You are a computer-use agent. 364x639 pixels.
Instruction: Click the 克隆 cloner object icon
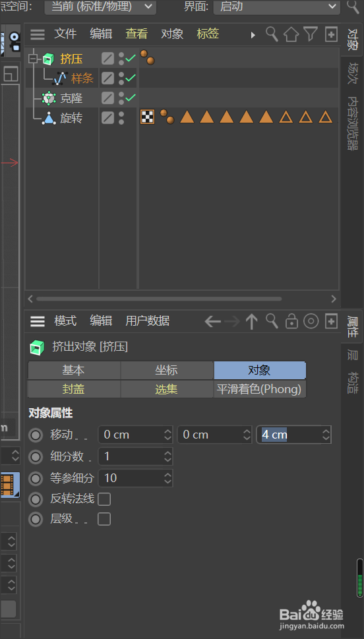pos(49,98)
